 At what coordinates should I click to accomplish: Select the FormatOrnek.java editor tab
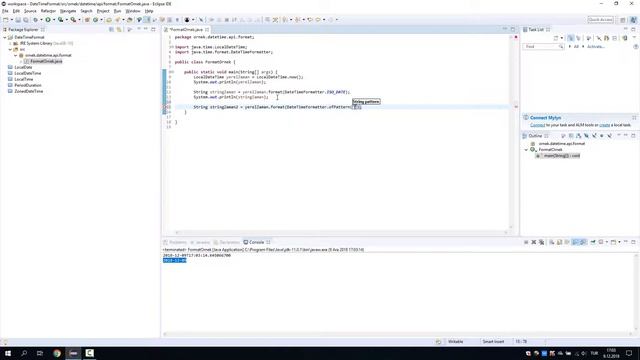click(186, 29)
